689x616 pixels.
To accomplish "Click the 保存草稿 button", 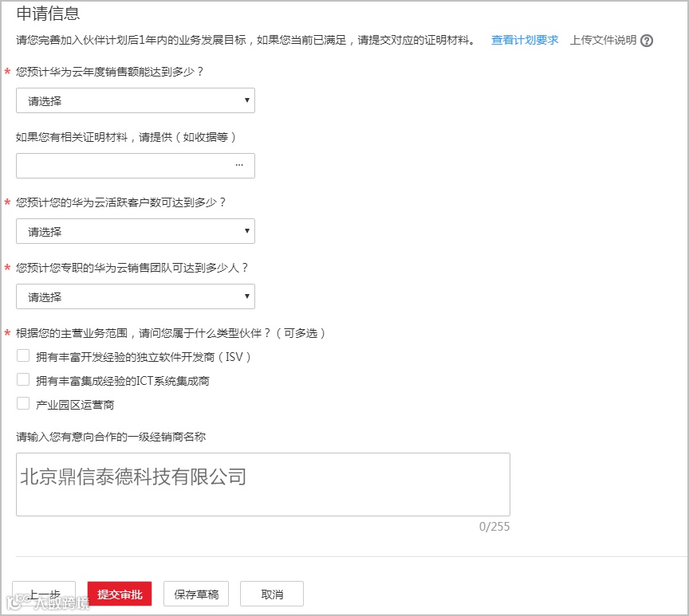I will [196, 594].
